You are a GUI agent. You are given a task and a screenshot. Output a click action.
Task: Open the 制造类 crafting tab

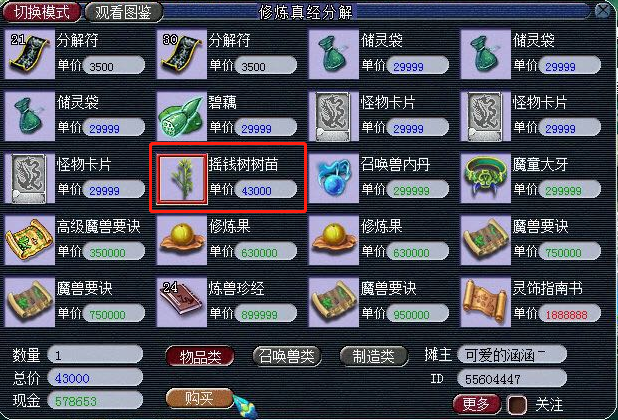(x=373, y=357)
